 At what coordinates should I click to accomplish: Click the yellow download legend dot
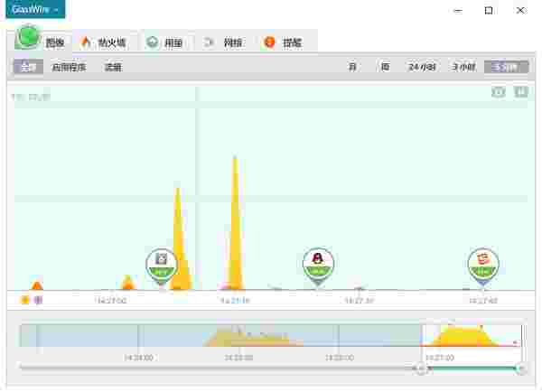coord(25,300)
